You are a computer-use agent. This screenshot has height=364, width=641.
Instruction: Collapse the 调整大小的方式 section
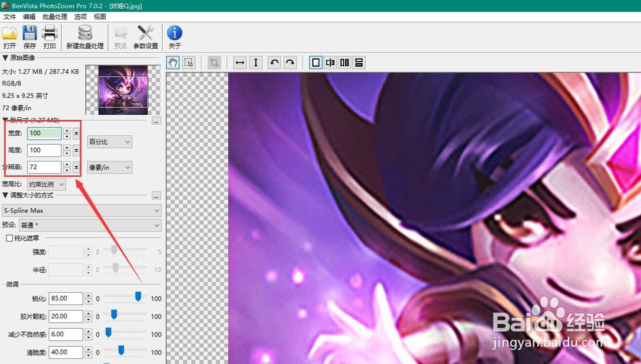5,195
